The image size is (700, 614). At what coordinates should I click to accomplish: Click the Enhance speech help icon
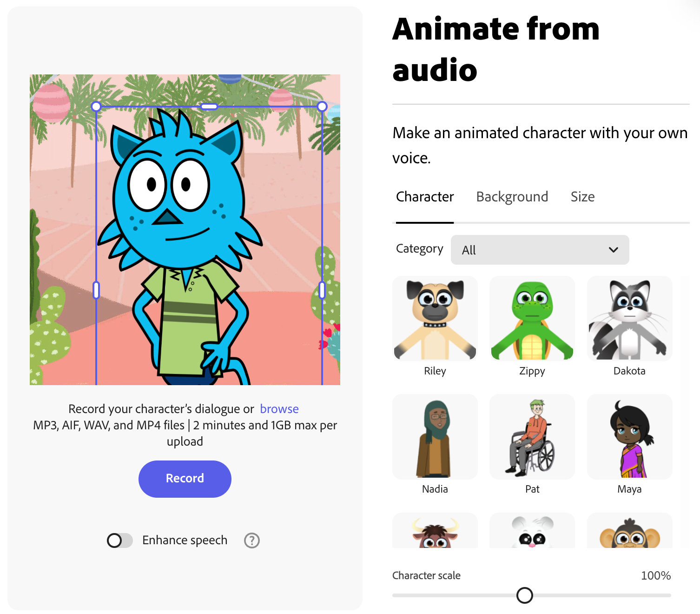coord(252,541)
